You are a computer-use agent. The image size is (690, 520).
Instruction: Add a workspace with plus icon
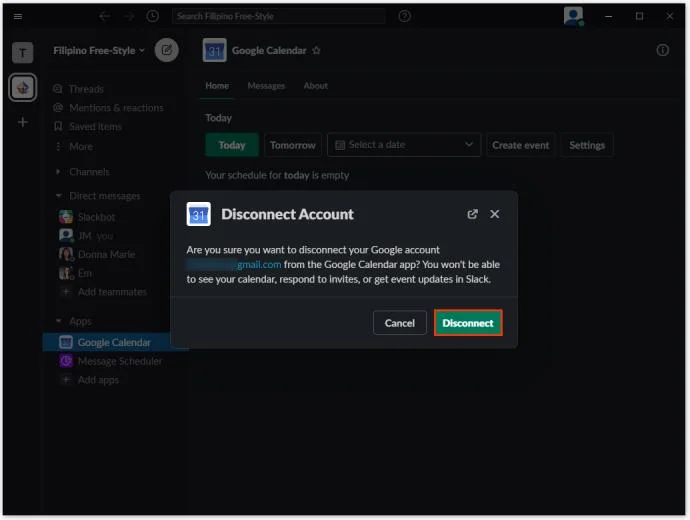click(x=22, y=122)
